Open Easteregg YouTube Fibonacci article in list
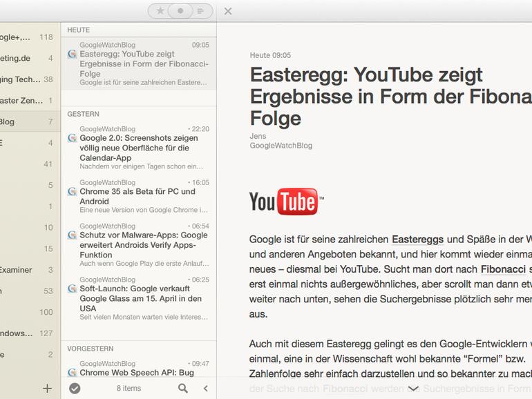 (x=139, y=64)
